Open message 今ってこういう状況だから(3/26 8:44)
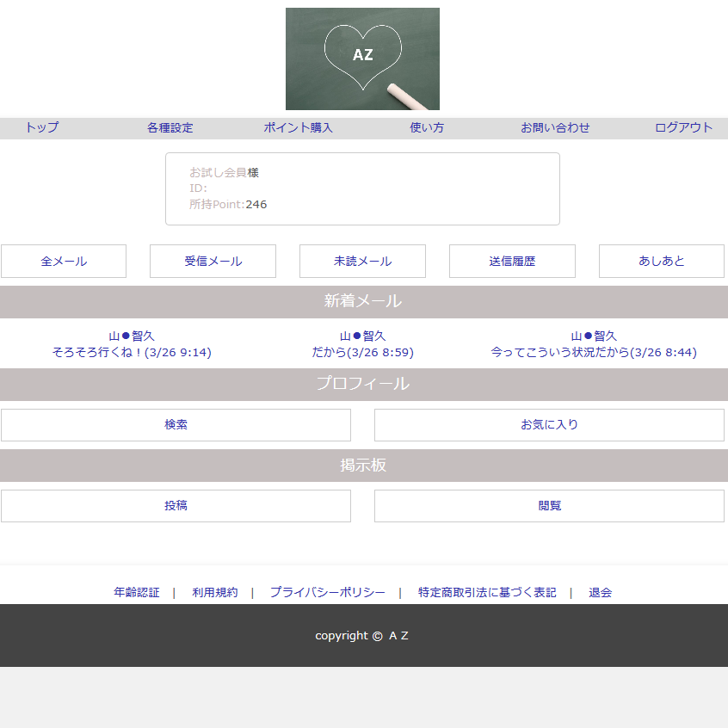Screen dimensions: 728x728 coord(594,353)
